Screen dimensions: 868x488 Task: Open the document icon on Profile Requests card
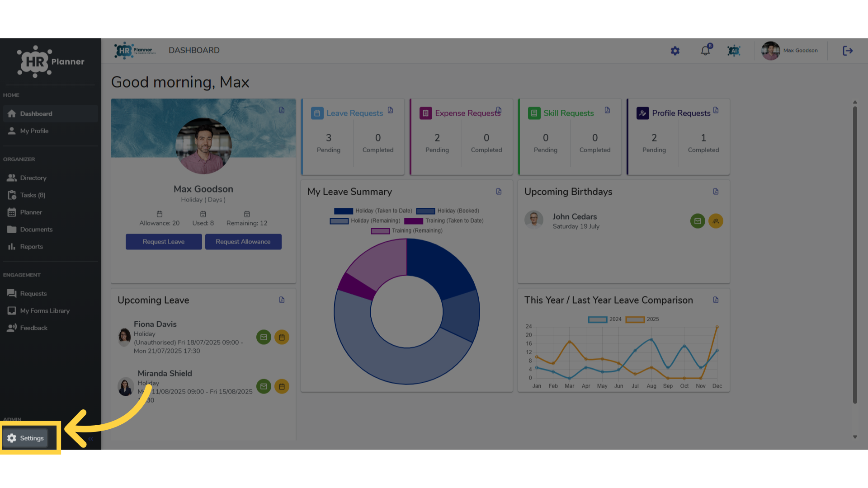(716, 110)
